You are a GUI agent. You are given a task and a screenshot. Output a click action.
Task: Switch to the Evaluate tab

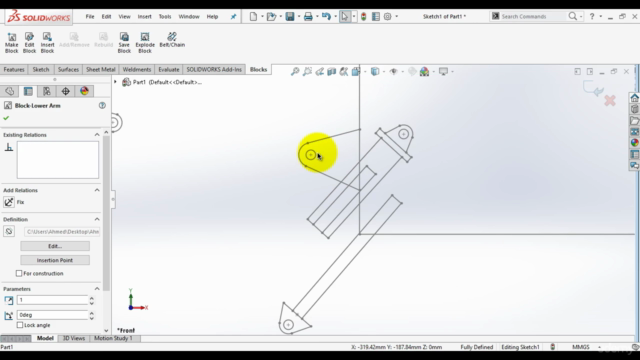169,69
